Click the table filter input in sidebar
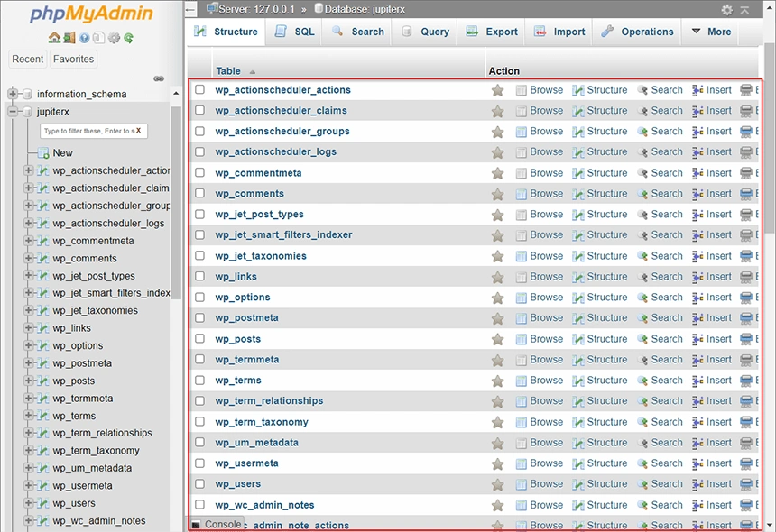This screenshot has height=532, width=776. point(87,131)
